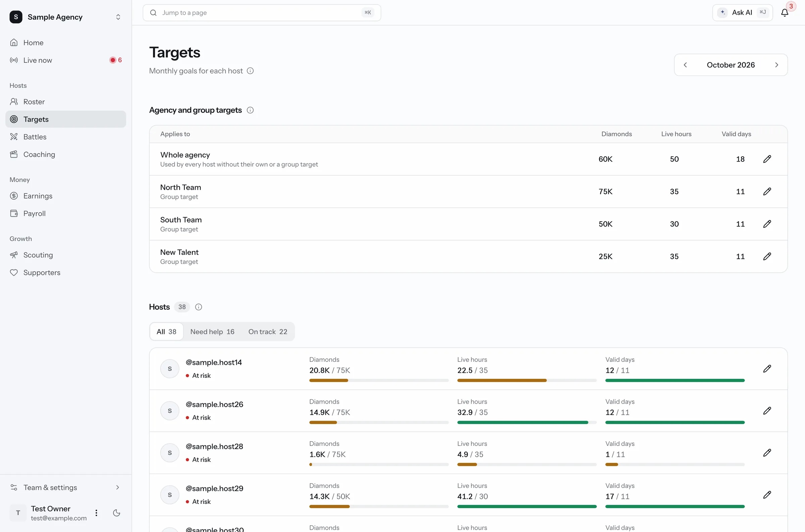Open the @sample.host29 host name
The image size is (805, 532).
214,488
